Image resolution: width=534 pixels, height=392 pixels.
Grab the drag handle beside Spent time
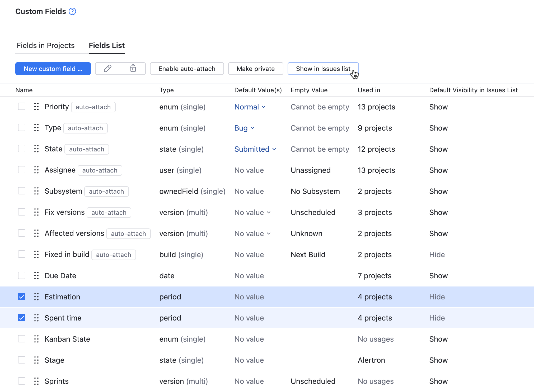(x=36, y=318)
